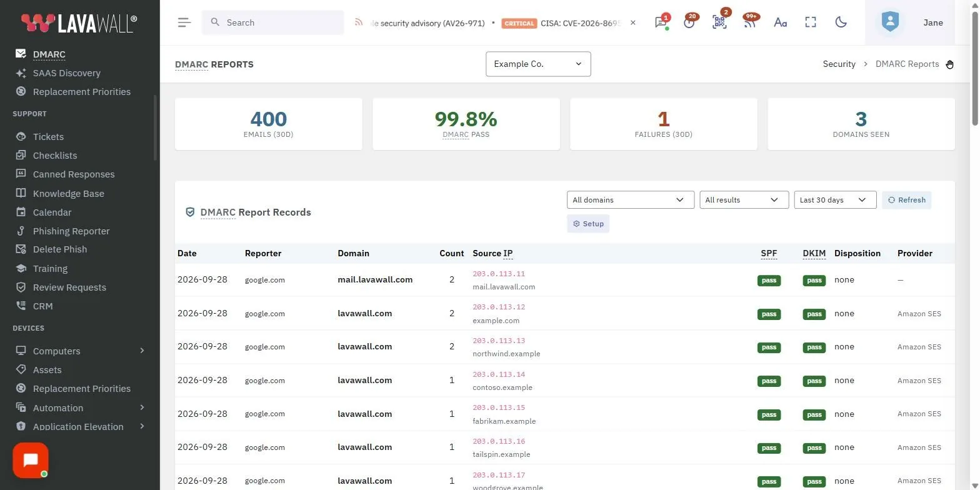Viewport: 980px width, 490px height.
Task: Open the All domains filter dropdown
Action: [631, 200]
